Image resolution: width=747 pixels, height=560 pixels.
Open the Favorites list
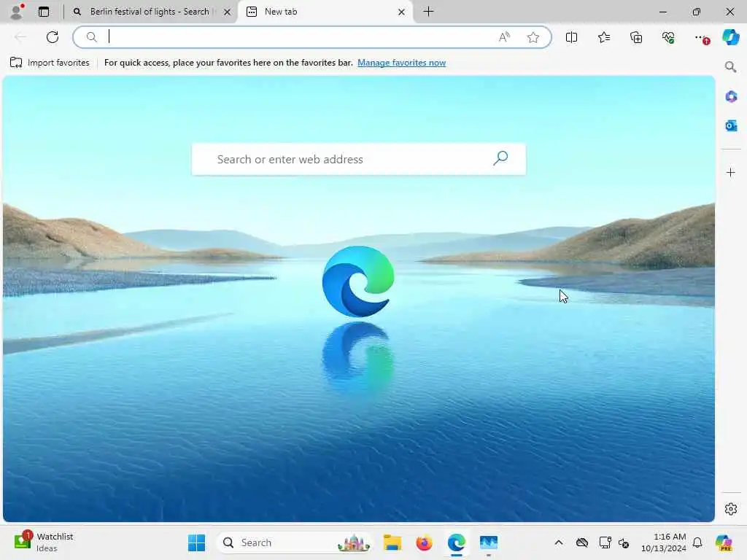(x=603, y=37)
